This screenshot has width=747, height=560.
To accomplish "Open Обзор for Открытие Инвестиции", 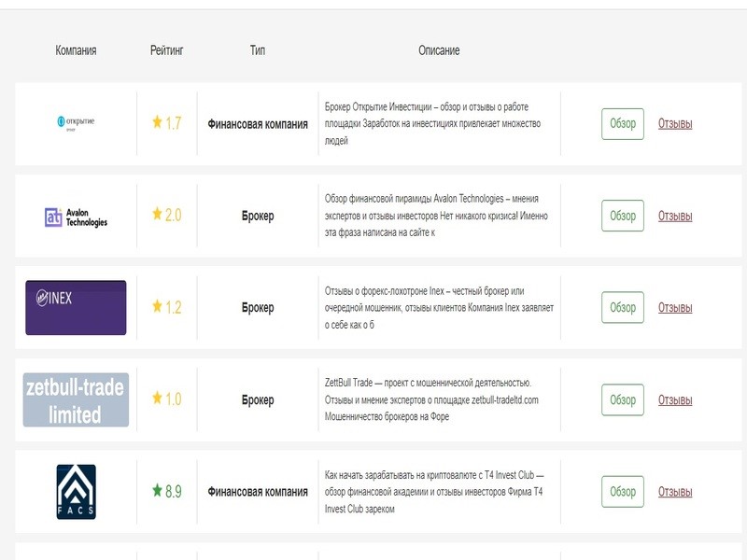I will click(x=624, y=122).
